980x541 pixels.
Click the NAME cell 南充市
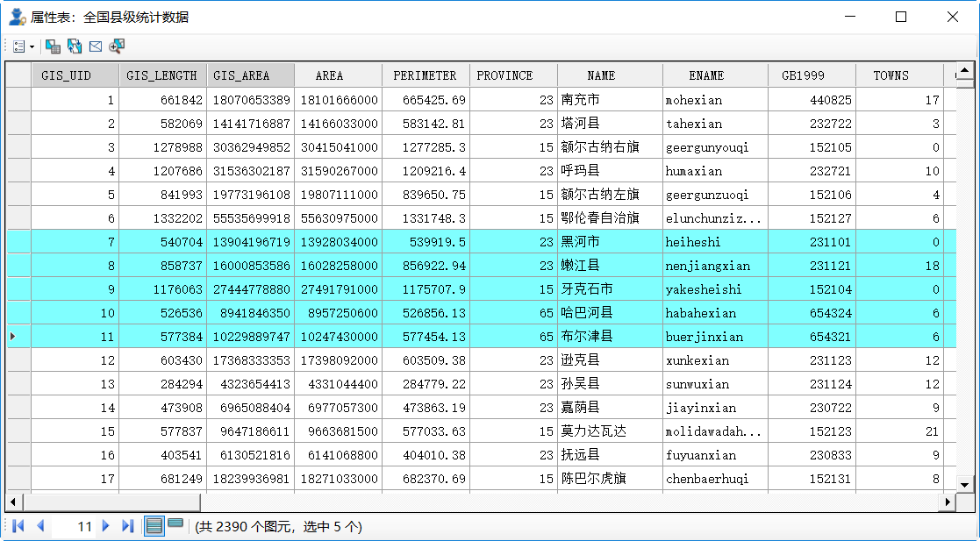point(610,100)
